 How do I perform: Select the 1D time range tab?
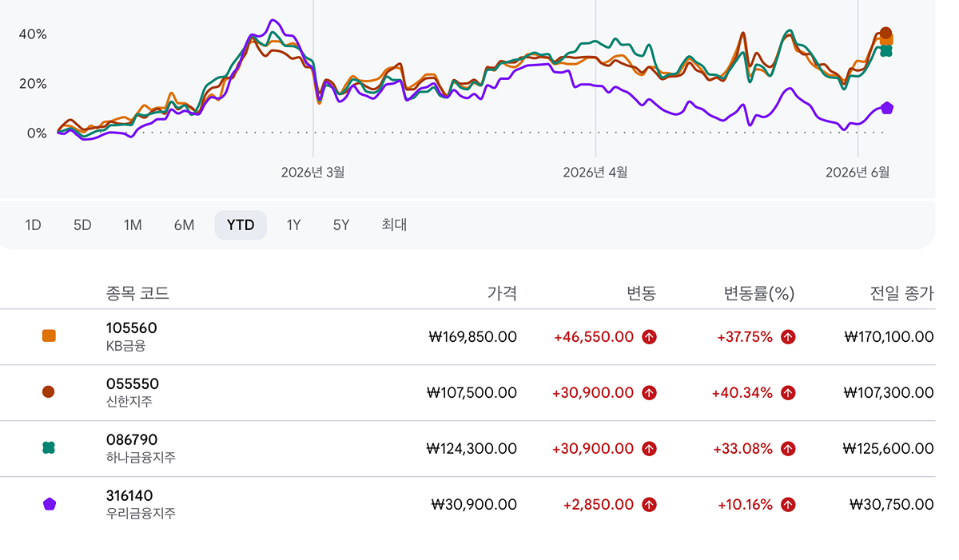click(33, 225)
